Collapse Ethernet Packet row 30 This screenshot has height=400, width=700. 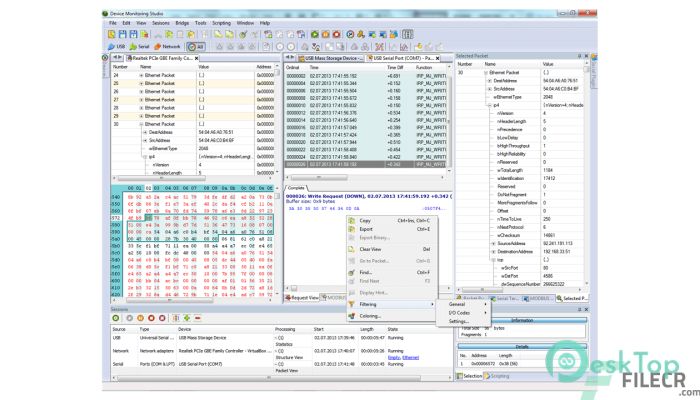click(x=142, y=124)
